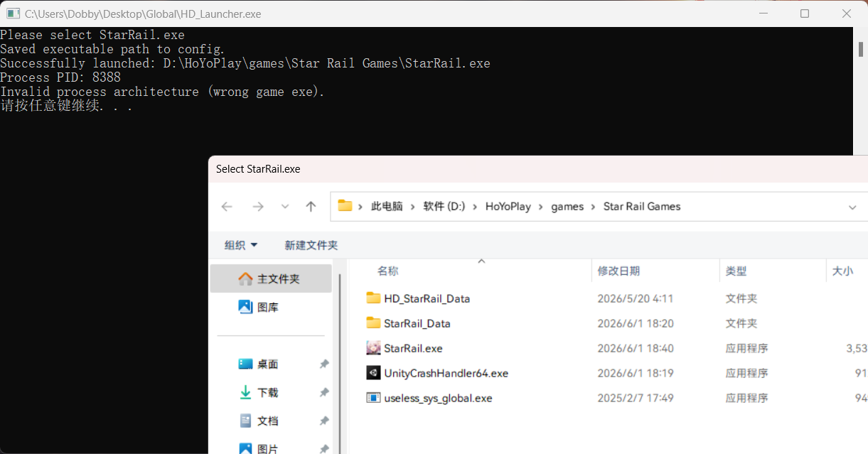868x454 pixels.
Task: Click 'Invalid process architecture' console line
Action: point(162,92)
